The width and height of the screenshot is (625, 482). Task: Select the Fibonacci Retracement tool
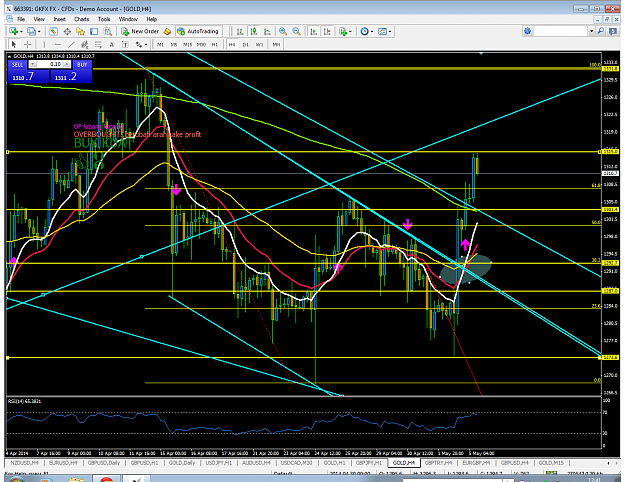98,44
